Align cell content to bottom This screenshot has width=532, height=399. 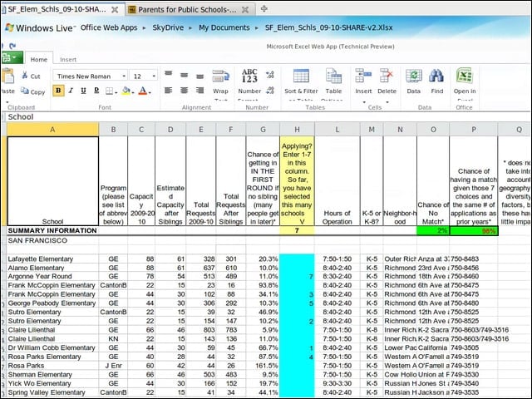199,76
